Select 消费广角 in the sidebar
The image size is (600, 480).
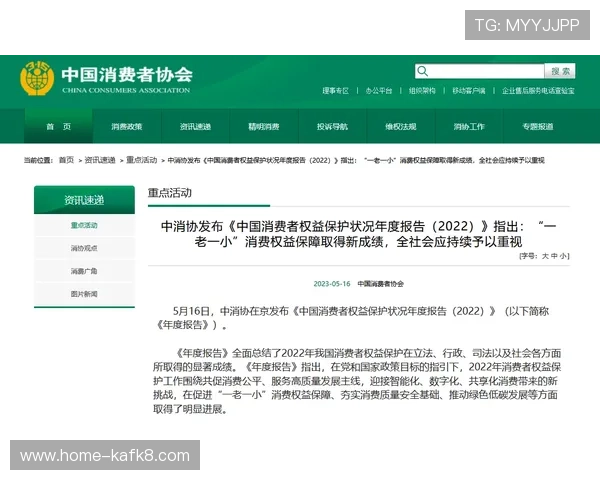(84, 271)
